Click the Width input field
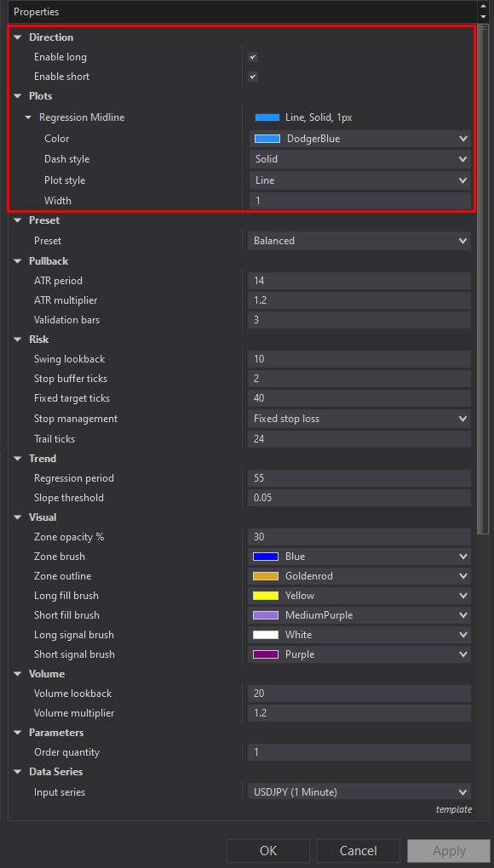Image resolution: width=494 pixels, height=868 pixels. click(358, 200)
